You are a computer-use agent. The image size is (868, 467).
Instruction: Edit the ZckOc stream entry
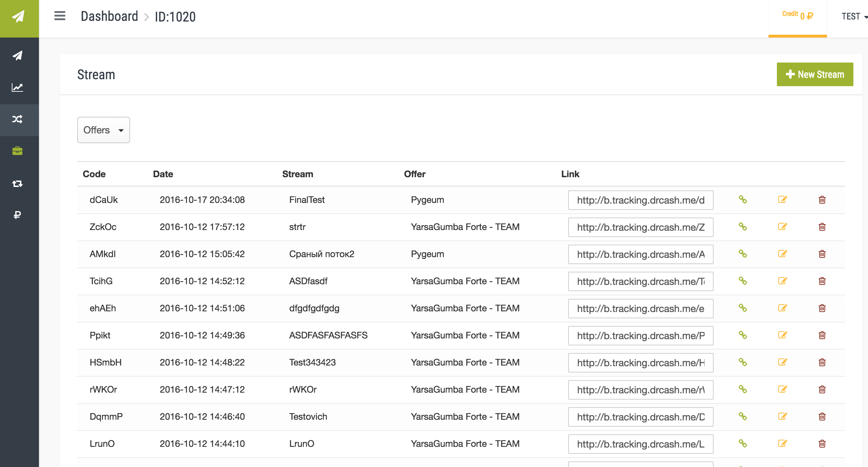(782, 227)
